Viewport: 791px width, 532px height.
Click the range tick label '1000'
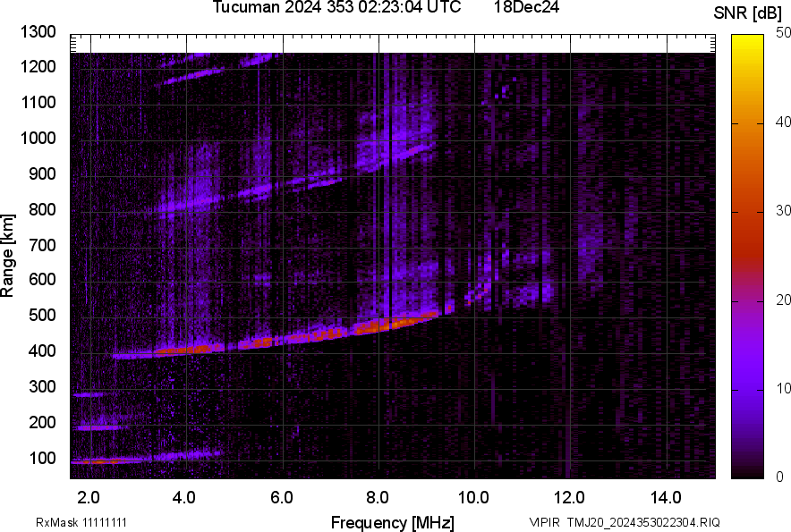38,138
